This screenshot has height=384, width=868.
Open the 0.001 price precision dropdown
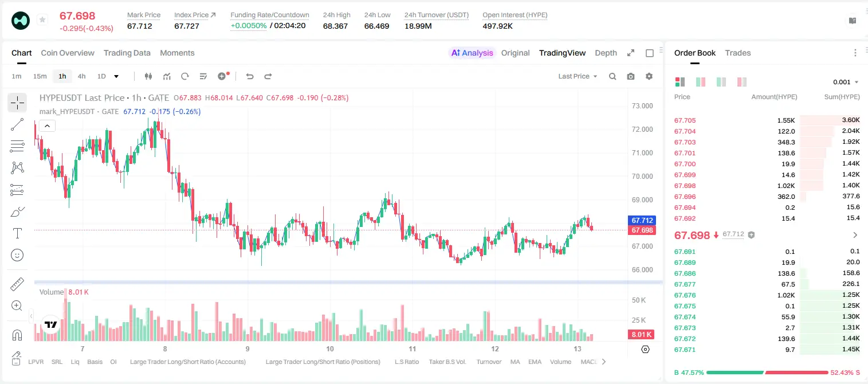point(846,82)
